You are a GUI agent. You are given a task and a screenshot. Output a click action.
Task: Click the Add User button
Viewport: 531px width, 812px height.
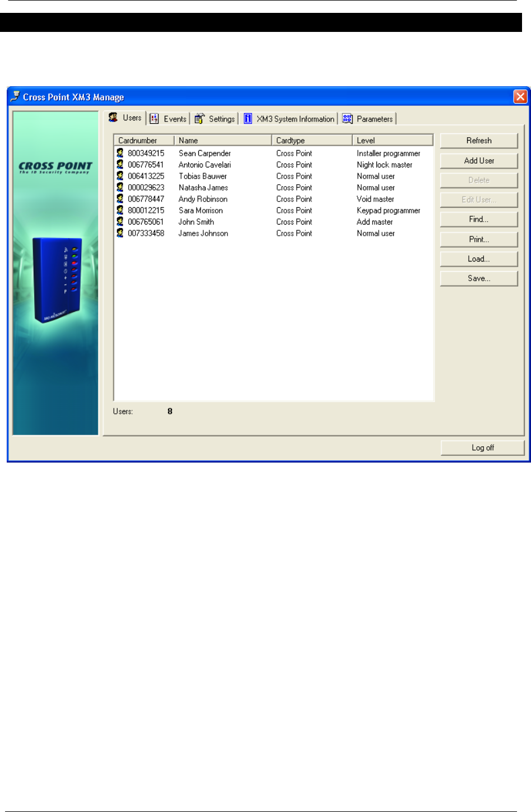(x=479, y=161)
